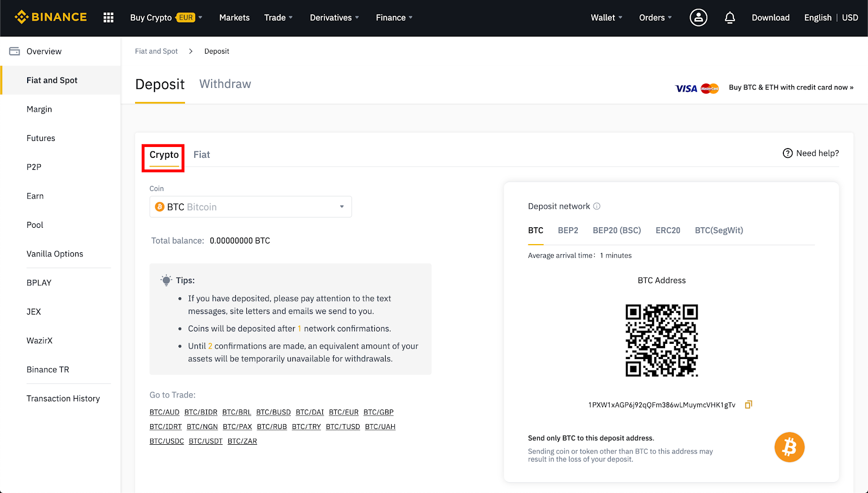Switch to the Withdraw tab

tap(225, 84)
